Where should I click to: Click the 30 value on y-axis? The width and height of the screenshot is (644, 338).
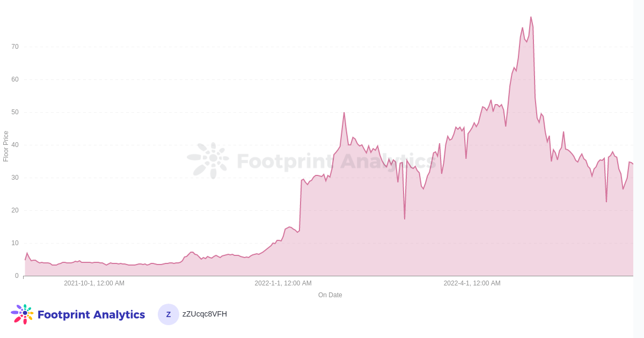(15, 178)
